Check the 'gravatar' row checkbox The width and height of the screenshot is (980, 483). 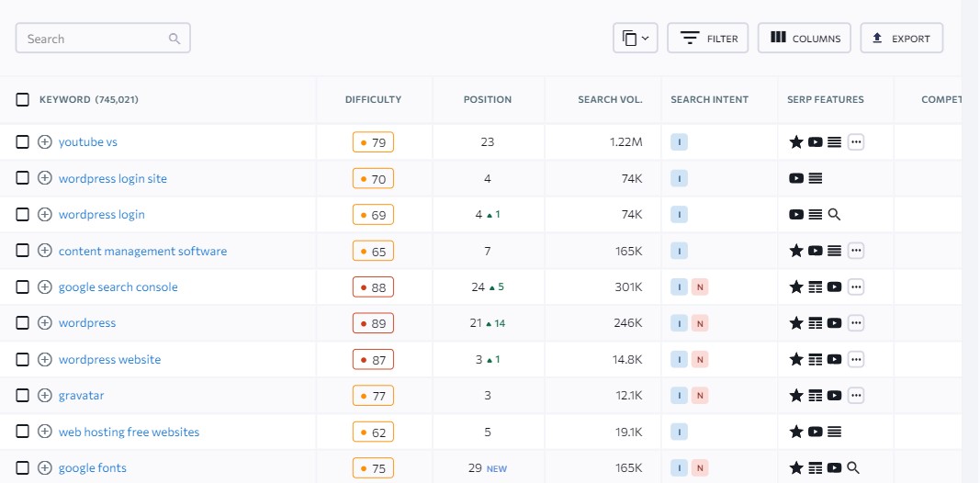tap(22, 396)
